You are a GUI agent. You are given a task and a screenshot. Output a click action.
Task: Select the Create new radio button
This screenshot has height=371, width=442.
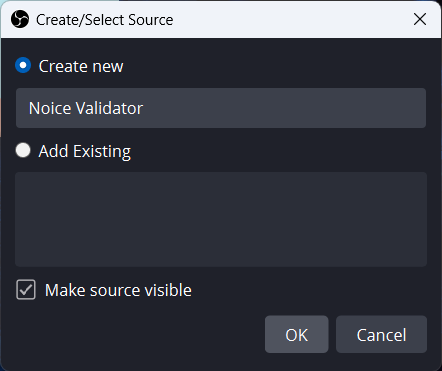[23, 65]
